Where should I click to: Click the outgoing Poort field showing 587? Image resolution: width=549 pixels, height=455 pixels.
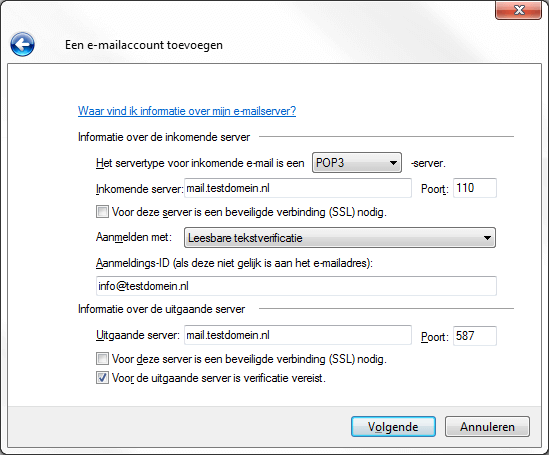pos(475,336)
